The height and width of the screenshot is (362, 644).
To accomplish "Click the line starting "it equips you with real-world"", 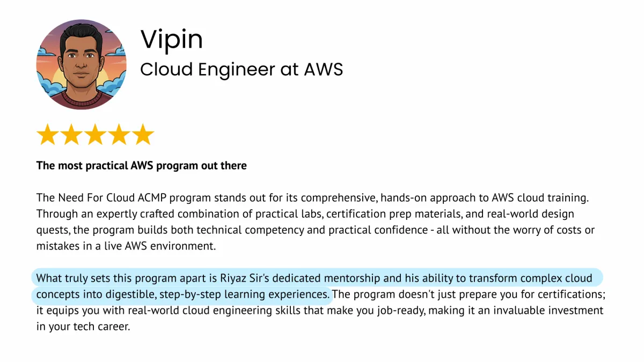I will [x=320, y=311].
